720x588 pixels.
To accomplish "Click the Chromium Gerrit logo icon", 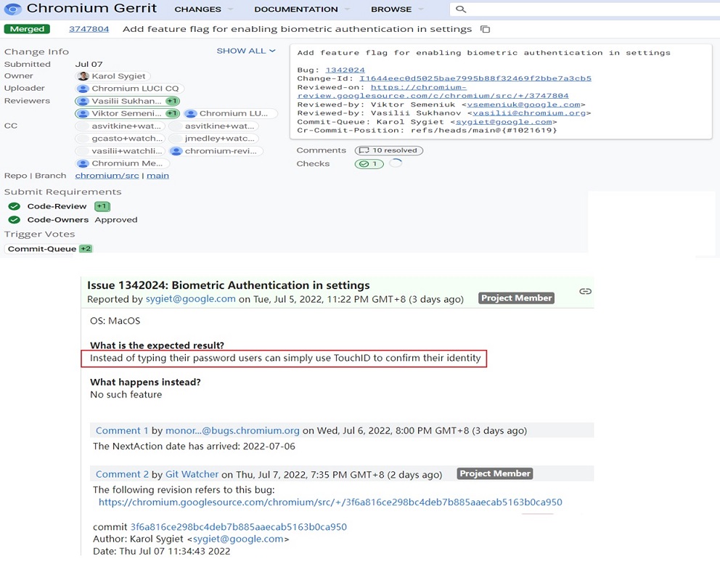I will click(12, 9).
